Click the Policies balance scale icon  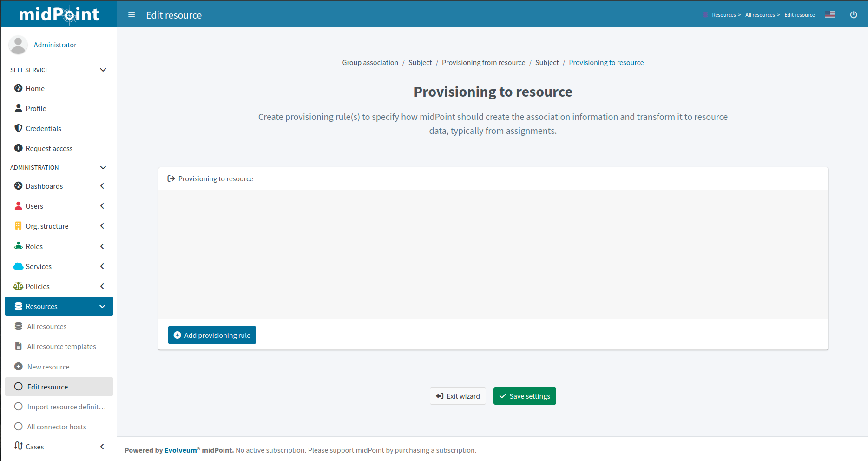tap(19, 286)
